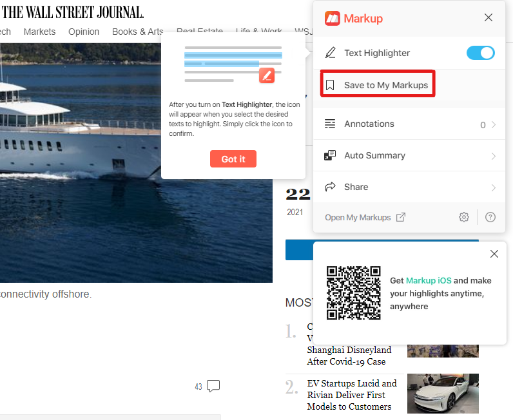Click the Annotations count 0

coord(483,125)
